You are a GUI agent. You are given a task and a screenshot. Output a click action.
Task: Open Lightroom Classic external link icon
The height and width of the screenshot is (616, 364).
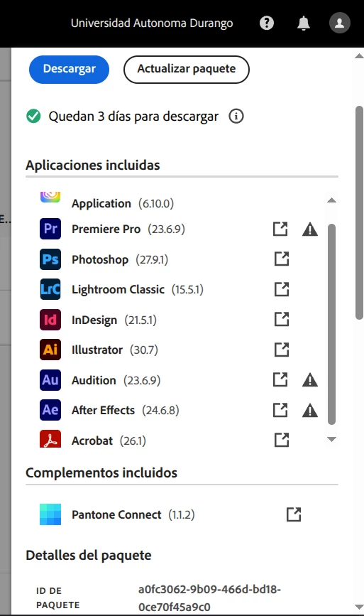pos(282,289)
